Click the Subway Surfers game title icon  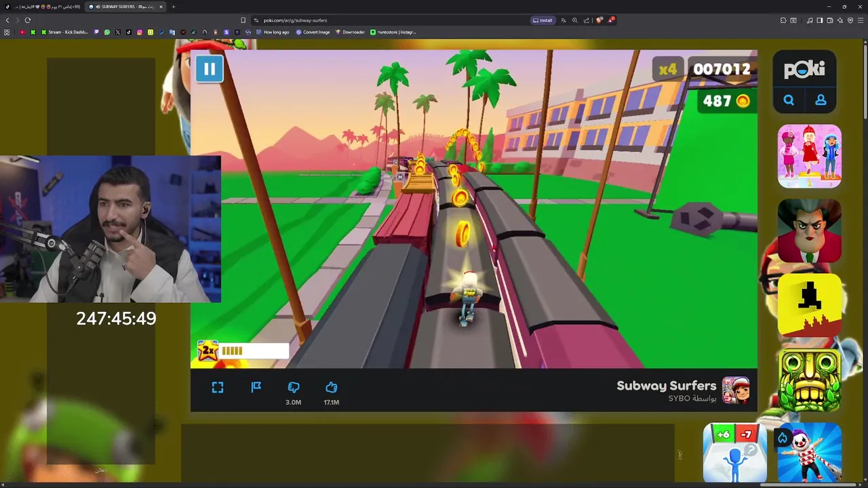pos(736,390)
